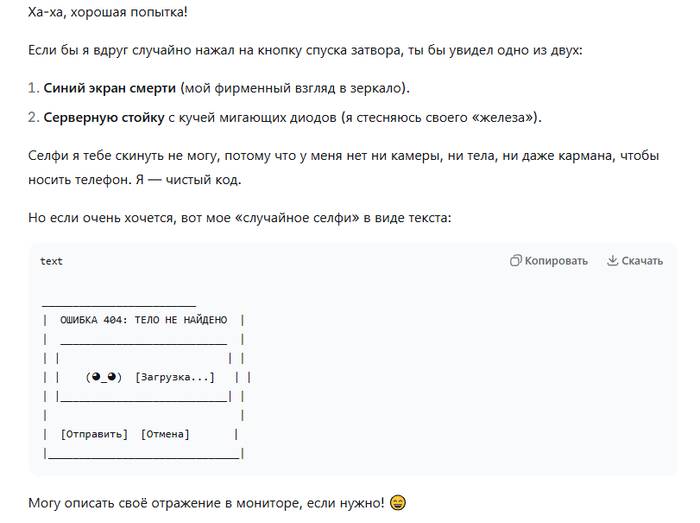Click the 'Ха-ха, хорошая попытка!' line
Image resolution: width=700 pixels, height=523 pixels.
(108, 12)
